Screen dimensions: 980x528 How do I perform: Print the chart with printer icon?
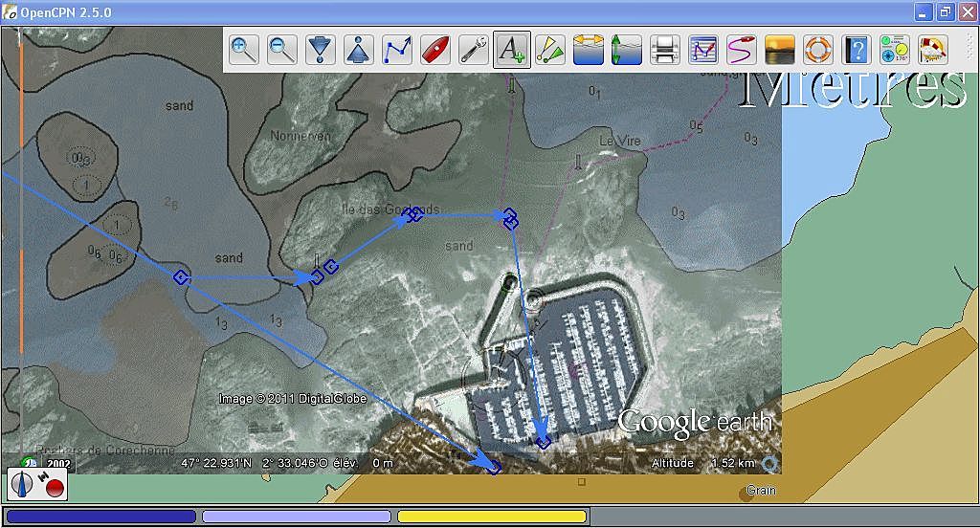(665, 50)
